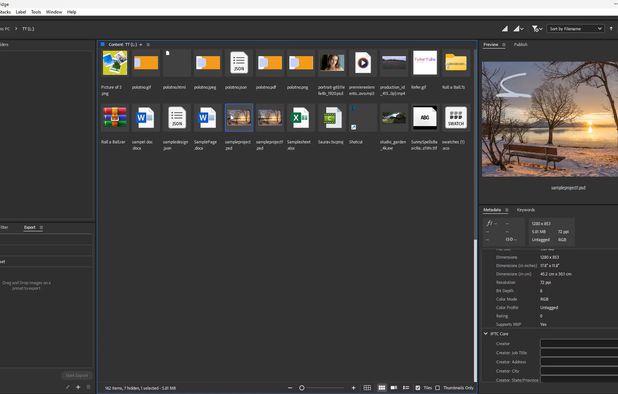Click the thumbnail size slider handle
618x394 pixels.
[302, 388]
